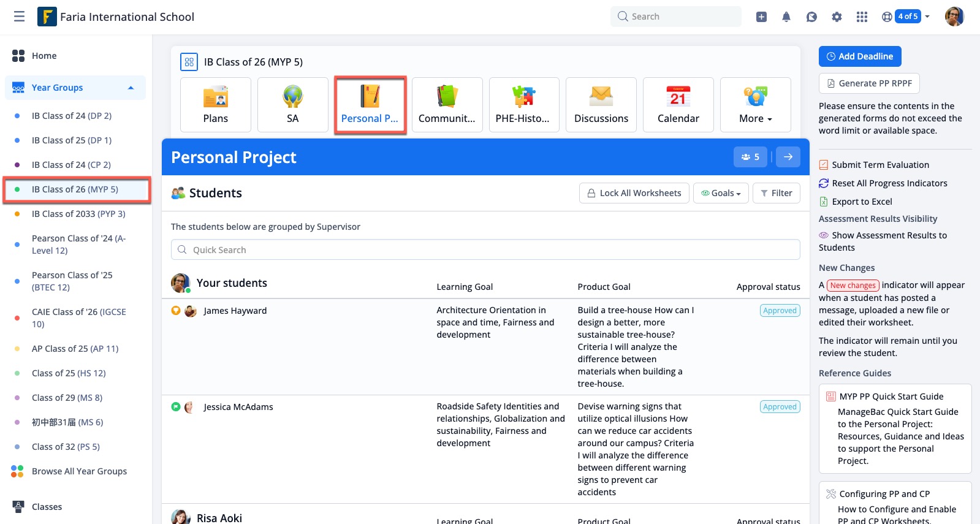Click Add Deadline

pos(860,56)
